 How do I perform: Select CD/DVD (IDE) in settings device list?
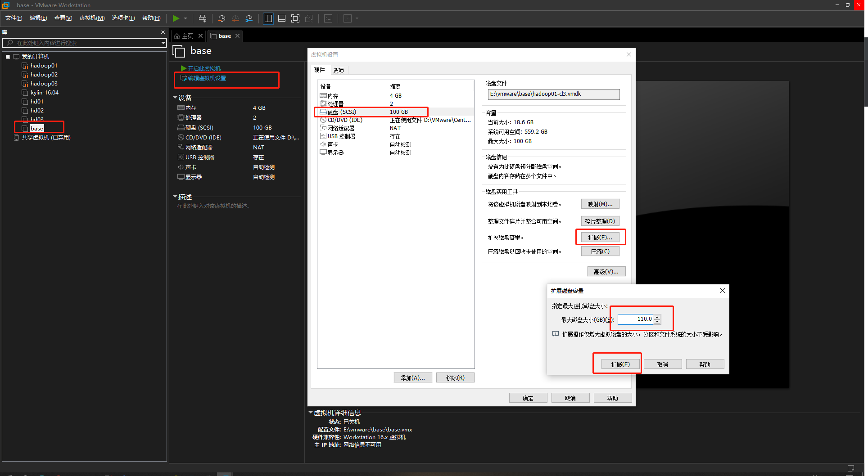pos(396,120)
